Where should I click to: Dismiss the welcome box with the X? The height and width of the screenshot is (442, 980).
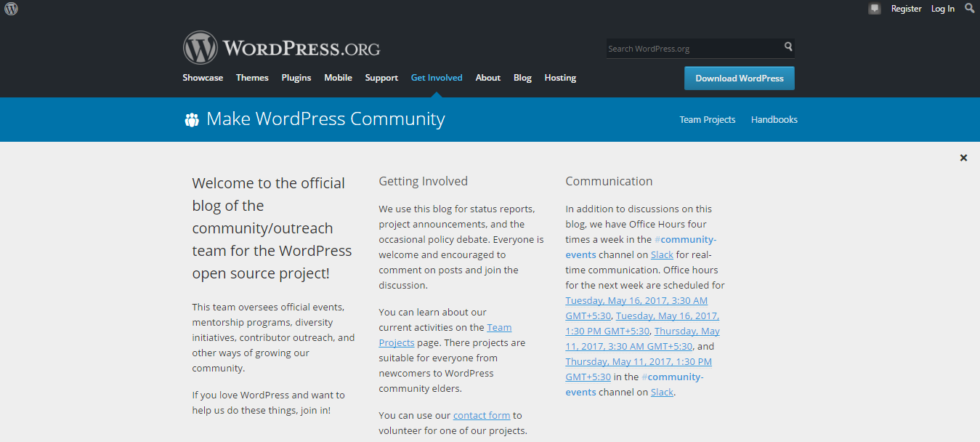point(963,158)
